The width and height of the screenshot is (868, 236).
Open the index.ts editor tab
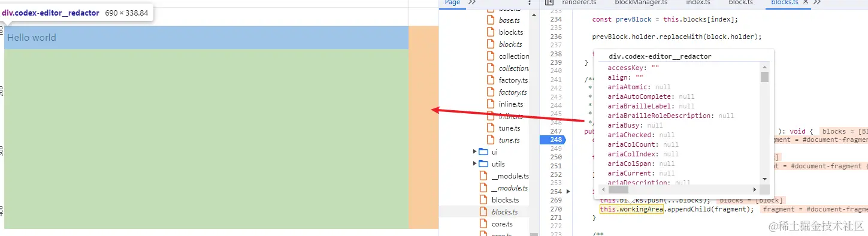click(x=698, y=2)
